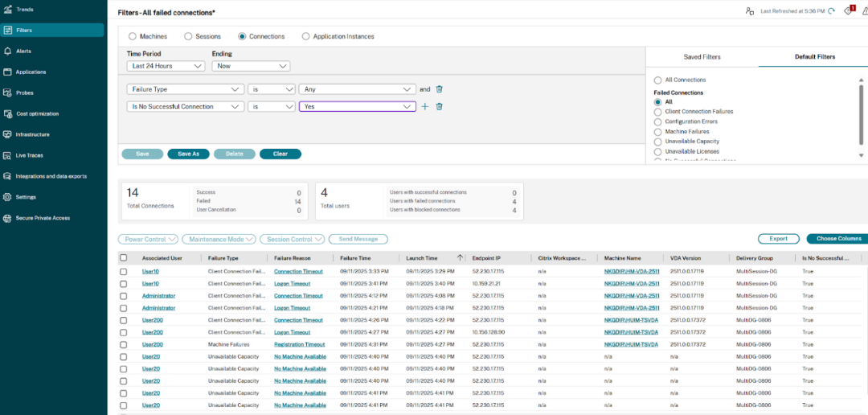Select the Sessions radio button

[x=188, y=36]
